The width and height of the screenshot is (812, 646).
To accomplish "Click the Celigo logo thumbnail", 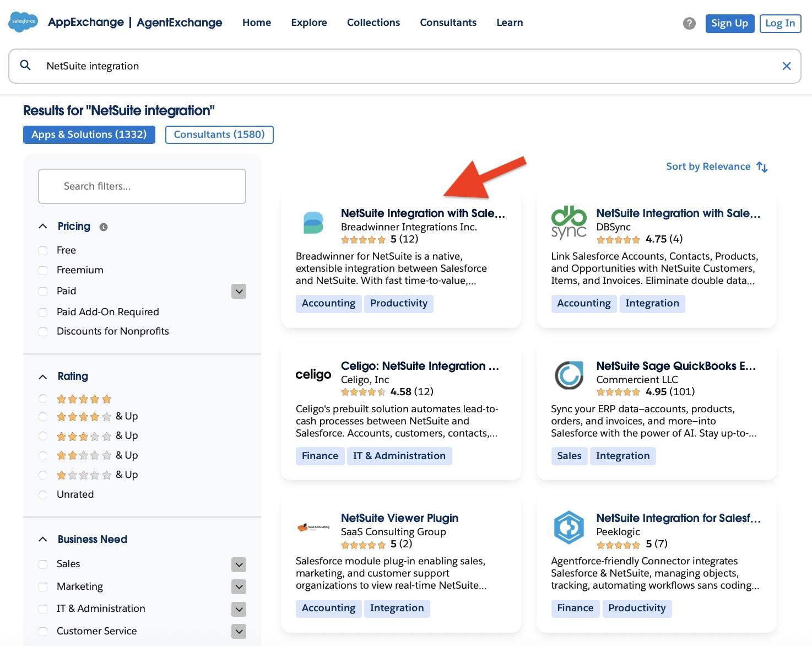I will click(313, 375).
